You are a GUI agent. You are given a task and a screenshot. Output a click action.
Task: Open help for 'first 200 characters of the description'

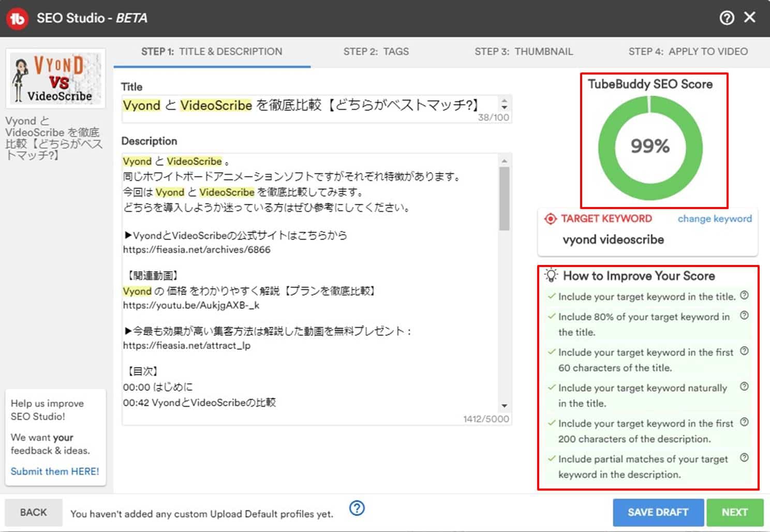744,422
